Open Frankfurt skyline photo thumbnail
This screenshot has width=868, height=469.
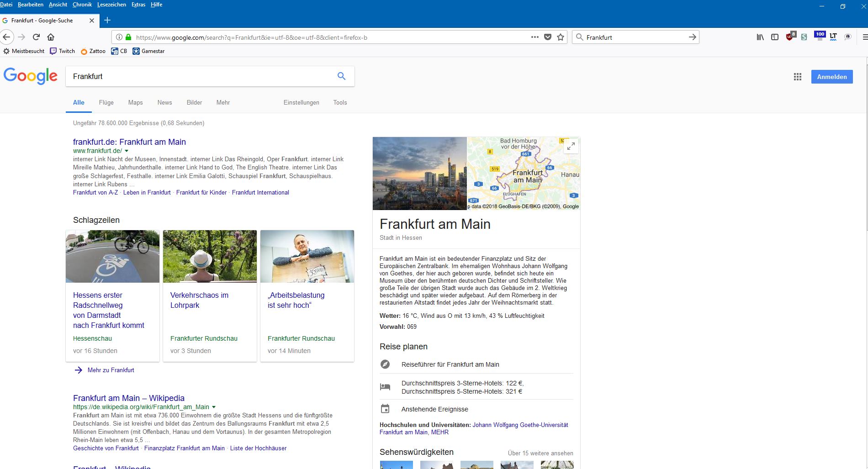(420, 174)
